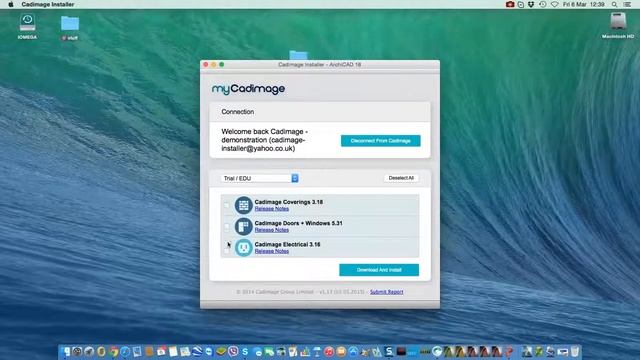Image resolution: width=640 pixels, height=360 pixels.
Task: Open the Dropbox menu bar icon
Action: (531, 4)
